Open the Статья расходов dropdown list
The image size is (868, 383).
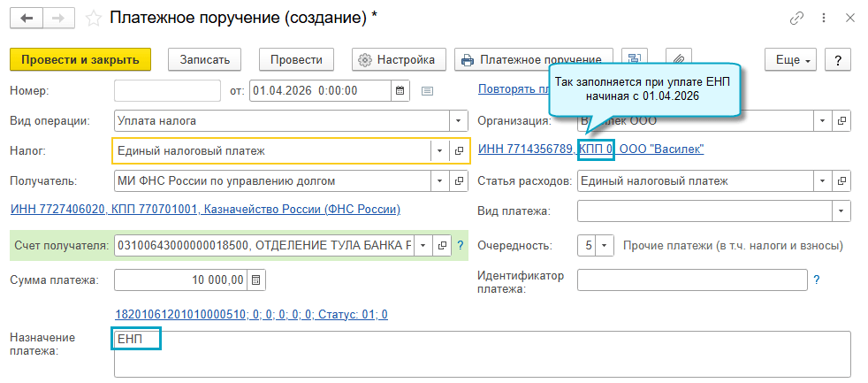pos(823,181)
